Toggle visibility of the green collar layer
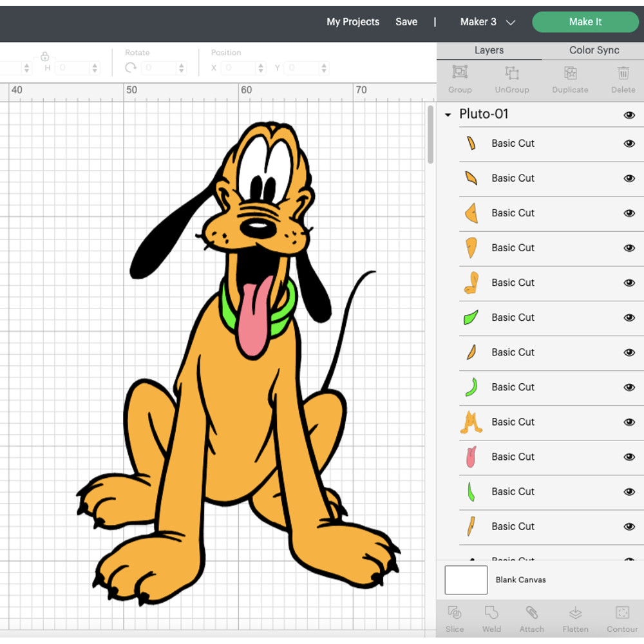This screenshot has width=644, height=644. click(x=629, y=317)
